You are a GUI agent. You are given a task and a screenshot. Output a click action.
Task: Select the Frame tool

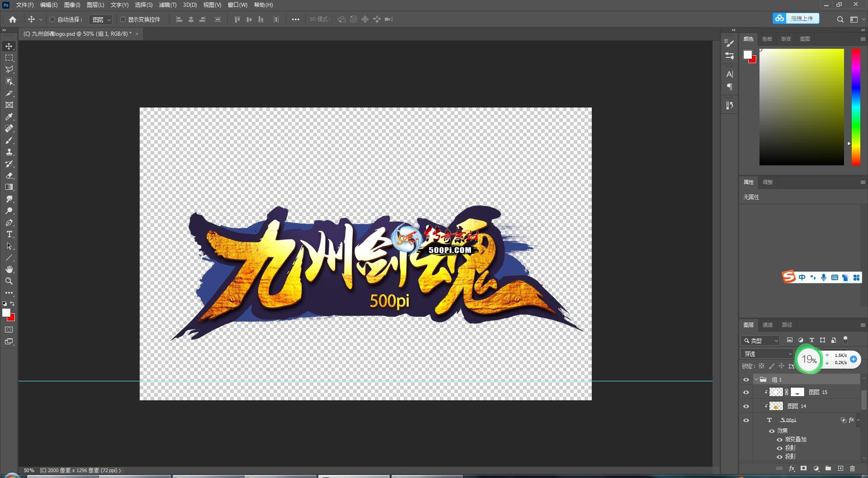coord(9,105)
